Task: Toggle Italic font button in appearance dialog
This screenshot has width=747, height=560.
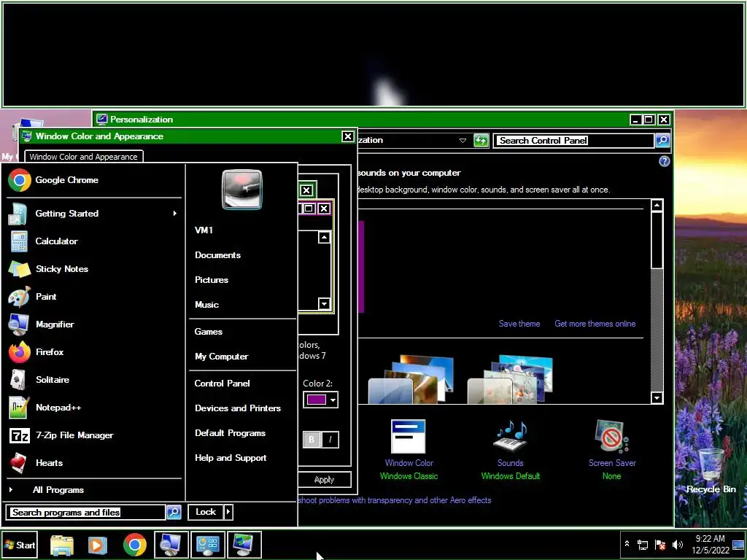Action: tap(330, 440)
